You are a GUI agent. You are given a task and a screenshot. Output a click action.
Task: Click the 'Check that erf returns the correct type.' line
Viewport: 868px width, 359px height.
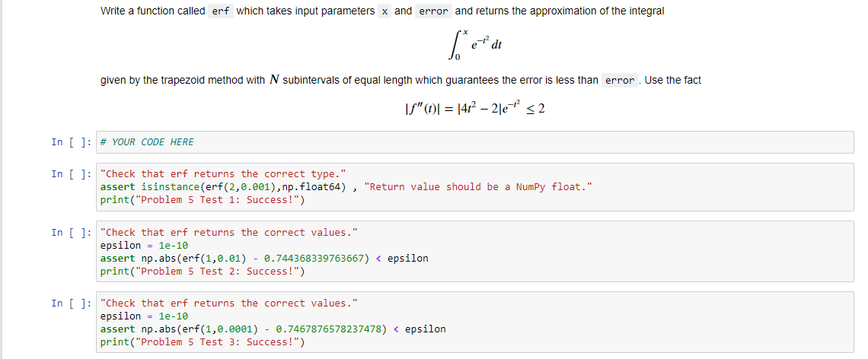pyautogui.click(x=223, y=173)
